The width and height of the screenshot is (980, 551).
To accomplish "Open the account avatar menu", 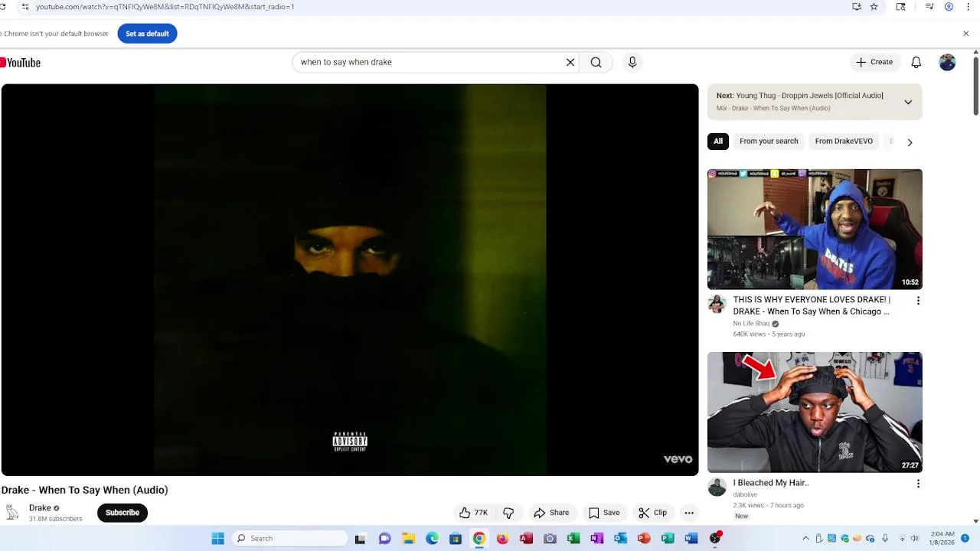I will tap(947, 62).
